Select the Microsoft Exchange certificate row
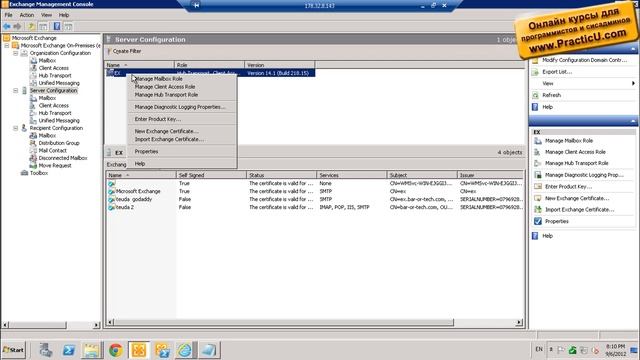640x360 pixels. point(315,191)
